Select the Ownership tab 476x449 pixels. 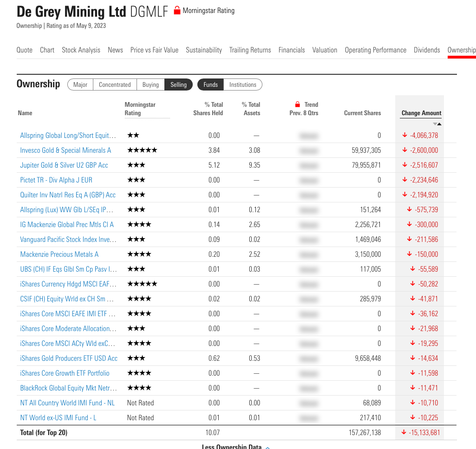pyautogui.click(x=462, y=50)
